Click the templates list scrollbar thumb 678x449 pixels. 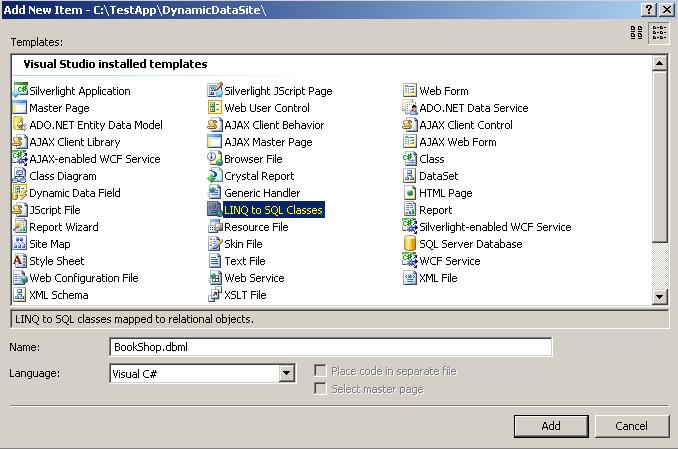tap(659, 157)
